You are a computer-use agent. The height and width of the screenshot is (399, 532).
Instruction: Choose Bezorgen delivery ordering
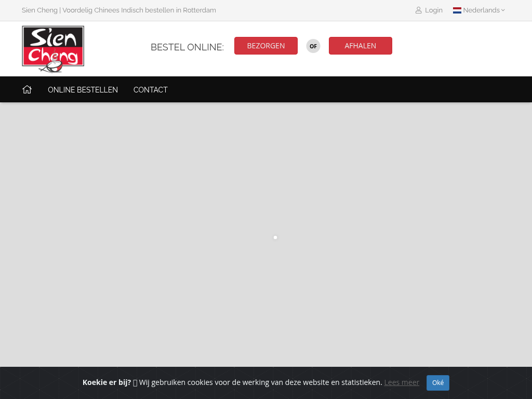[x=265, y=46]
